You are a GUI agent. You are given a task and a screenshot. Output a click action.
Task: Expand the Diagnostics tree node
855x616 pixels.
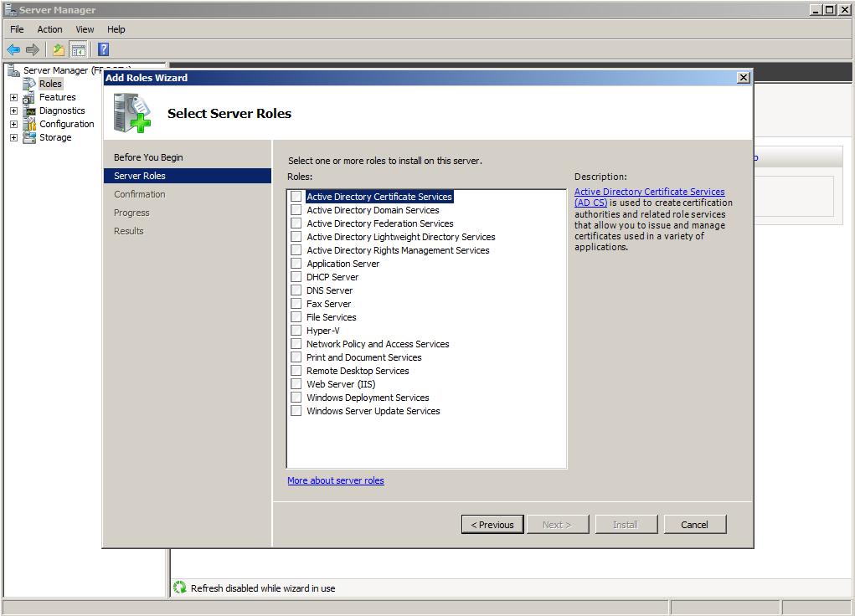click(13, 110)
